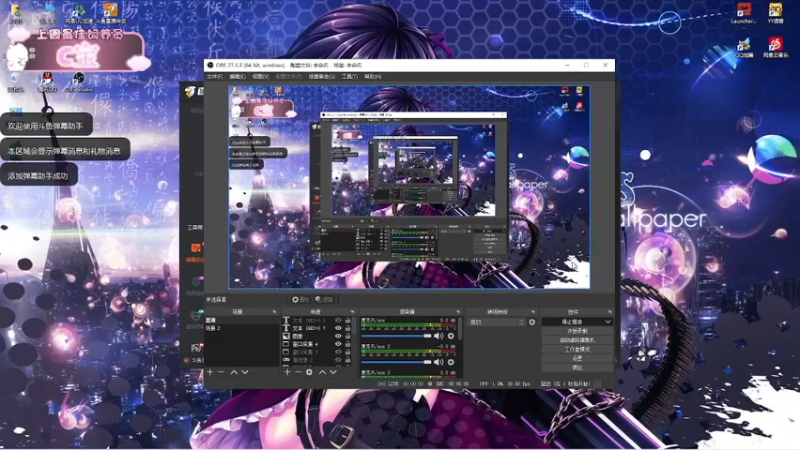Open the Launcher desktop icon

tap(744, 14)
